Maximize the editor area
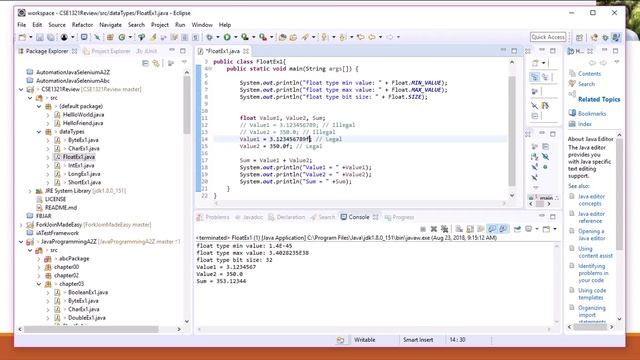Image resolution: width=640 pixels, height=360 pixels. pos(514,51)
